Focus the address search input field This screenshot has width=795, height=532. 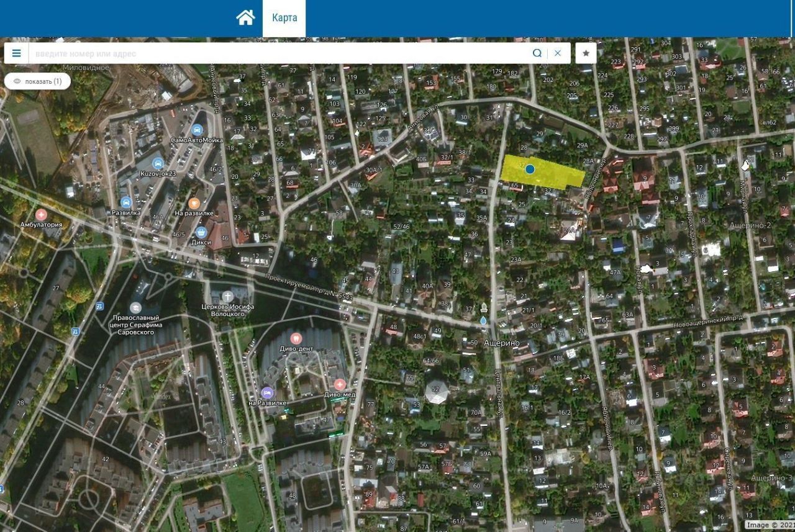pyautogui.click(x=279, y=53)
